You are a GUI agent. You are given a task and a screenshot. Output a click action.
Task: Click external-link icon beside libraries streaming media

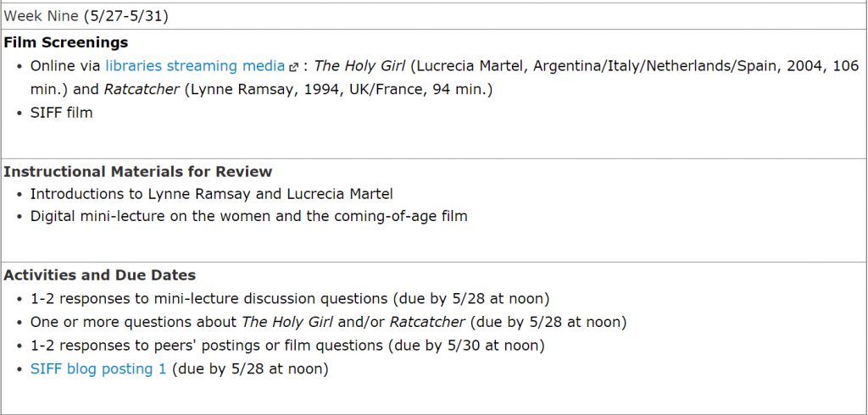click(x=293, y=67)
